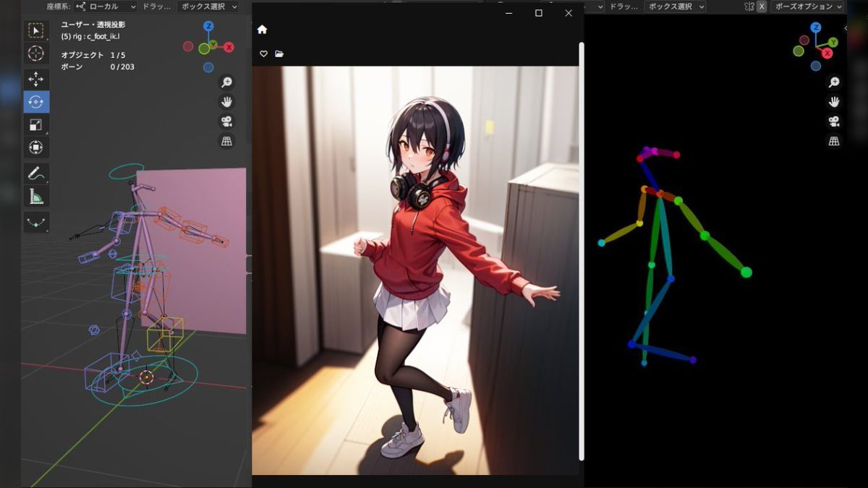868x488 pixels.
Task: Click negative Z circle on left gizmo
Action: (208, 67)
